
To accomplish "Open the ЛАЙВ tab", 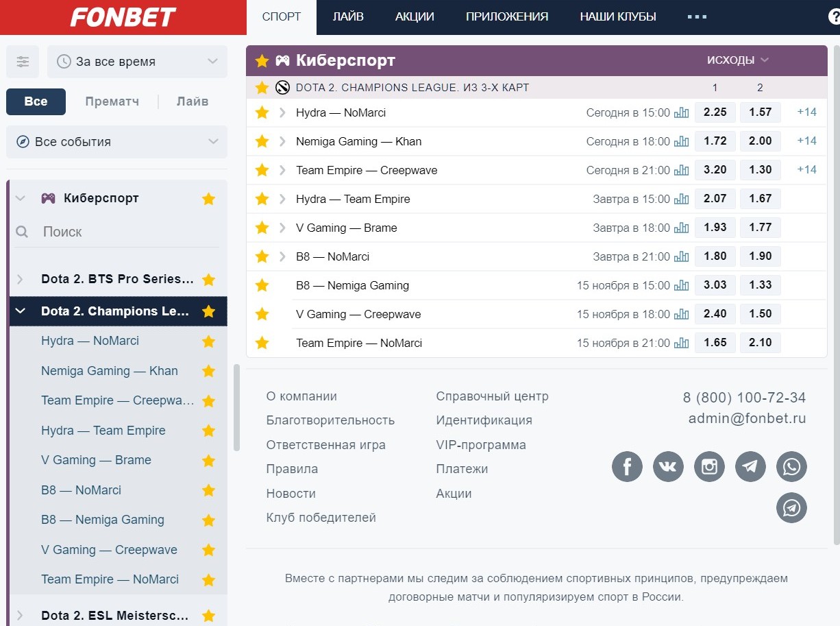I will [x=348, y=17].
